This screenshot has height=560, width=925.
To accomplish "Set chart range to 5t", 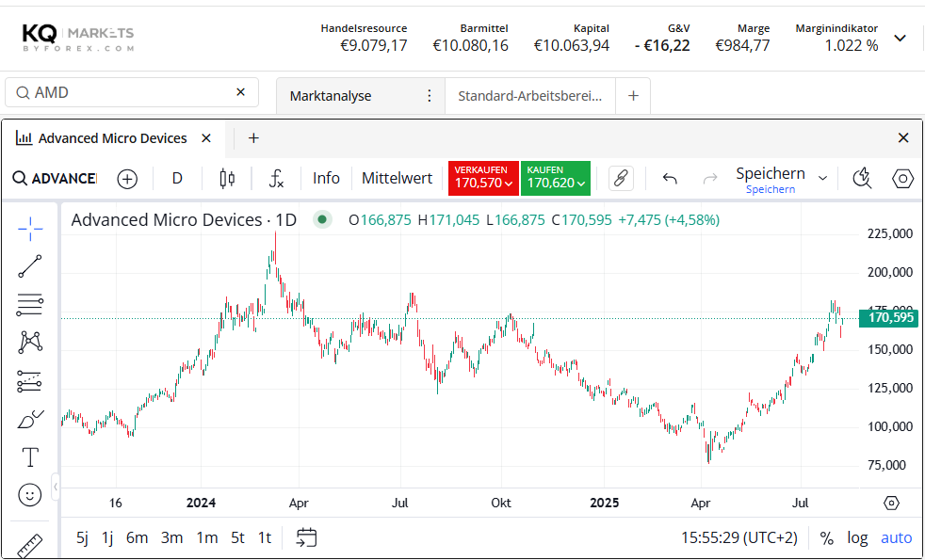I will (237, 538).
